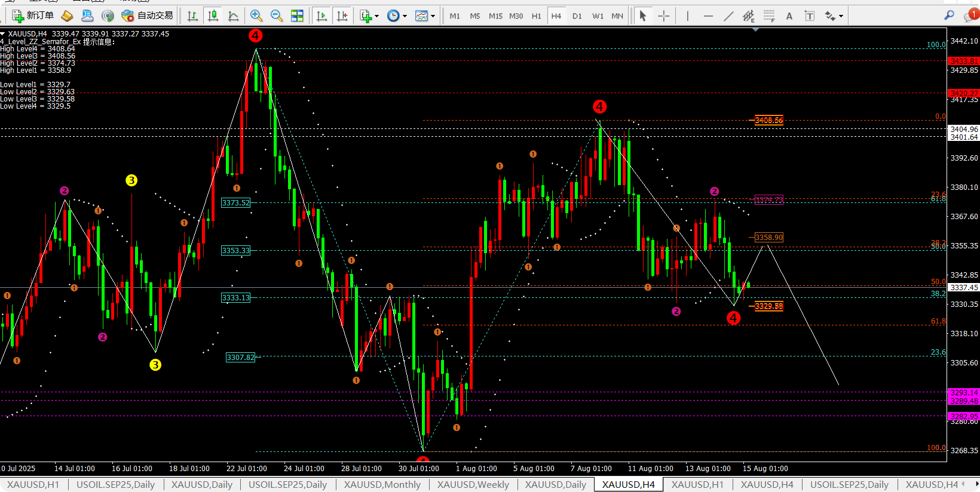The width and height of the screenshot is (980, 492).
Task: Open the indicators list dropdown
Action: pos(369,16)
